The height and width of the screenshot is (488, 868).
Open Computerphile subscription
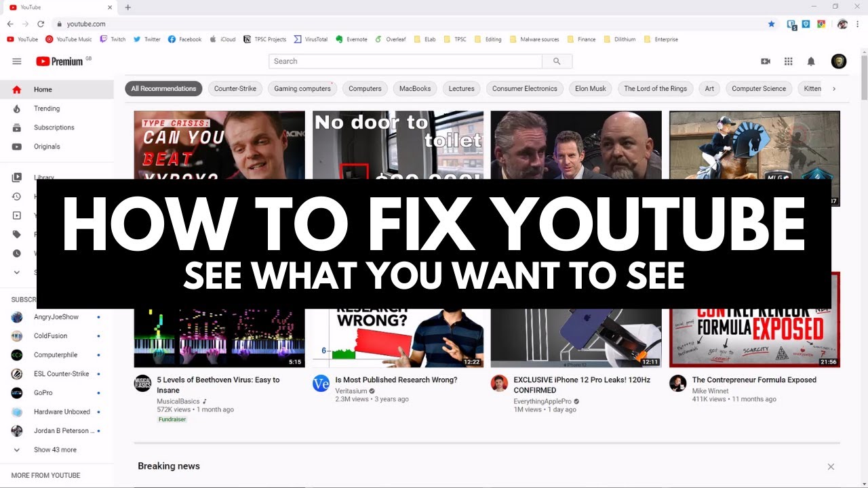click(x=57, y=355)
